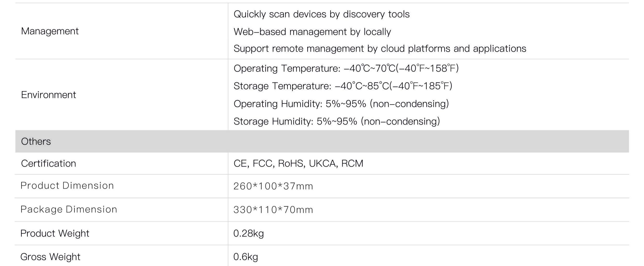Click the remote management by cloud platforms line
The width and height of the screenshot is (644, 266).
point(380,48)
